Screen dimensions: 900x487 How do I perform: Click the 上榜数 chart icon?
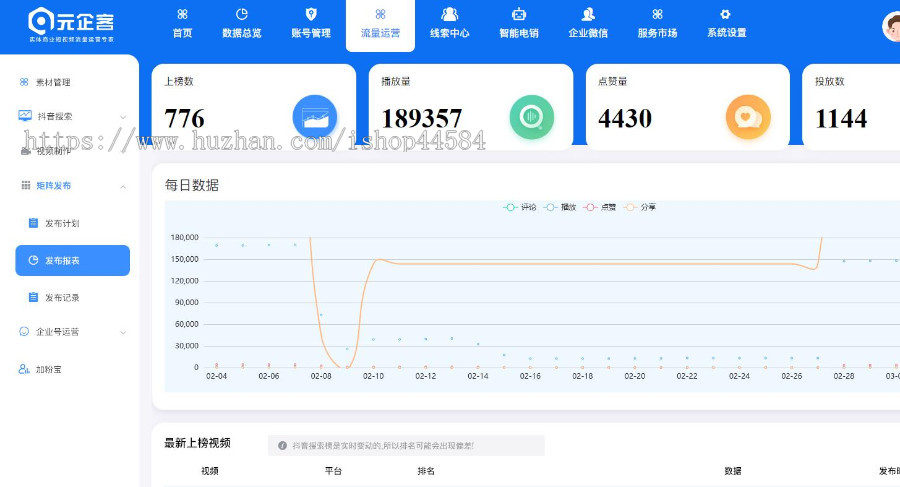(x=315, y=117)
